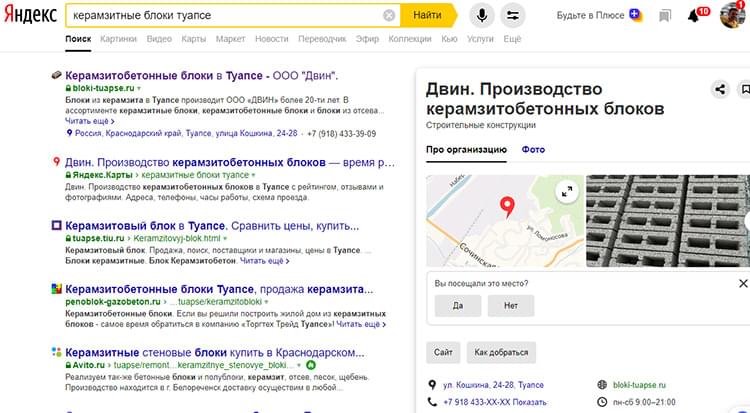The height and width of the screenshot is (413, 750).
Task: Click the green Avito verified badge
Action: pos(310,365)
